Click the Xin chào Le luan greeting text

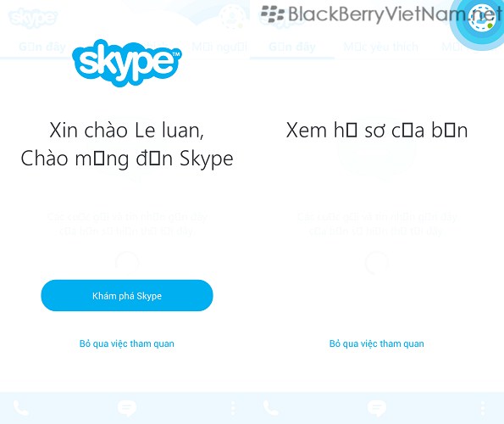127,131
